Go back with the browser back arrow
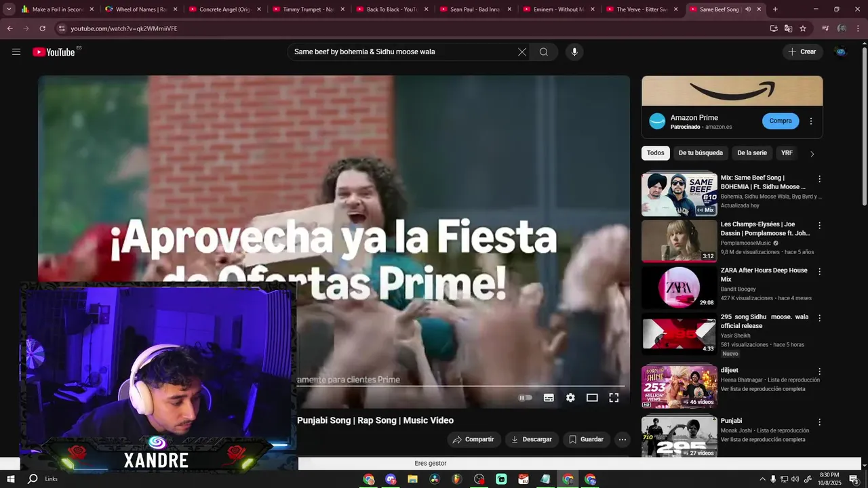 pyautogui.click(x=9, y=28)
